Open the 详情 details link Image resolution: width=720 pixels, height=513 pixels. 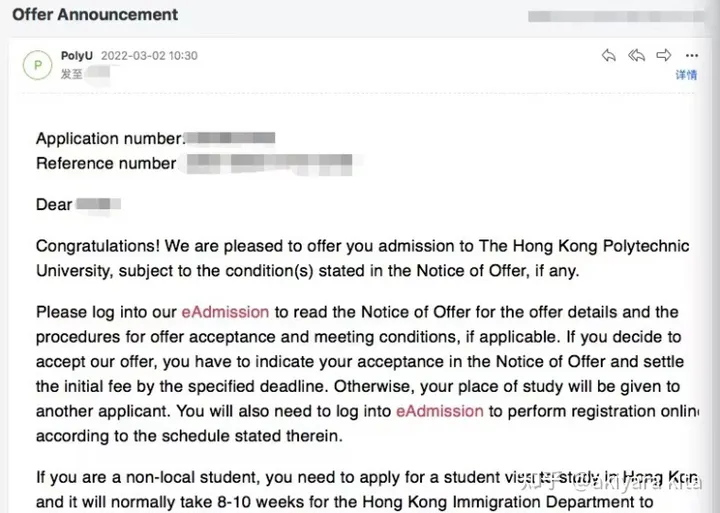(x=686, y=74)
